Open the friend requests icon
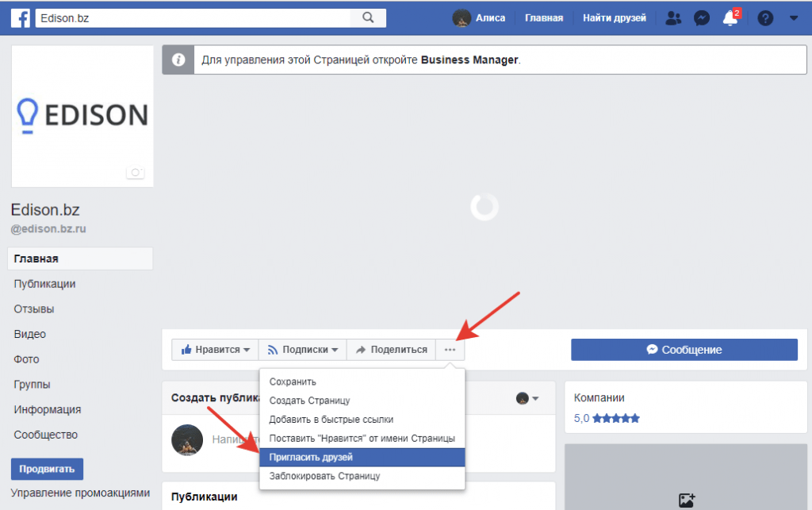Screen dimensions: 812x510 673,18
